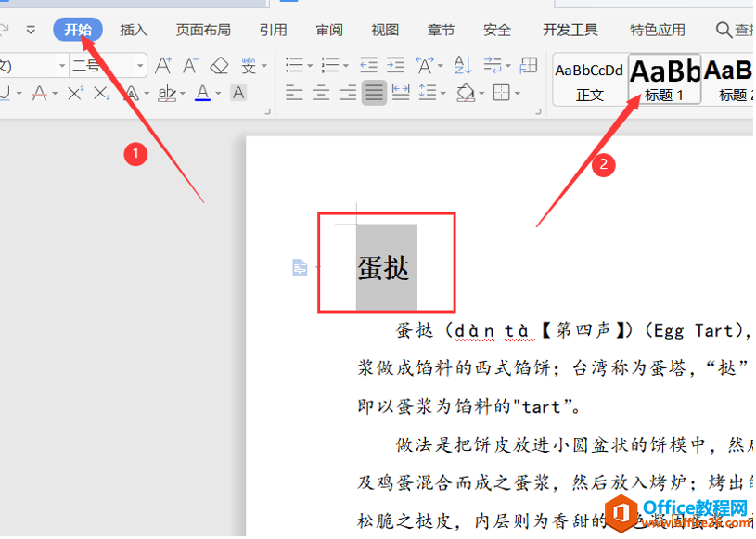Center align the text
Viewport: 756px width, 539px height.
click(321, 92)
